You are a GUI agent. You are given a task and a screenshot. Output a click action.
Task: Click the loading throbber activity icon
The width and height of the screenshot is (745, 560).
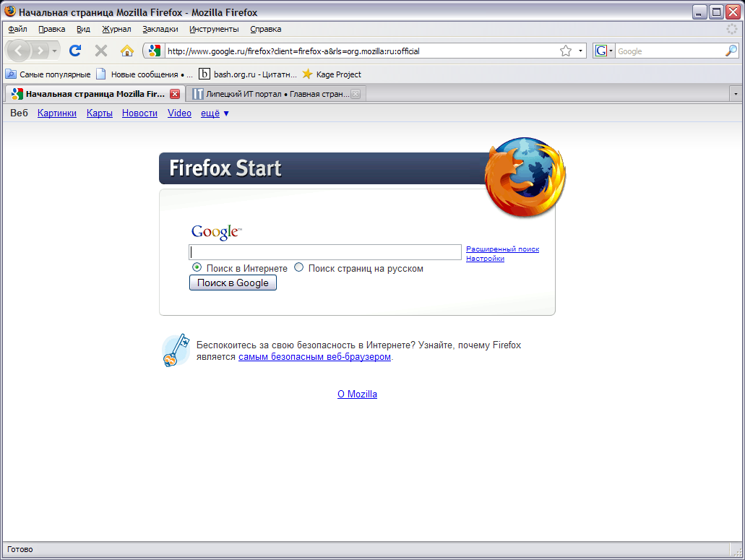pyautogui.click(x=732, y=29)
